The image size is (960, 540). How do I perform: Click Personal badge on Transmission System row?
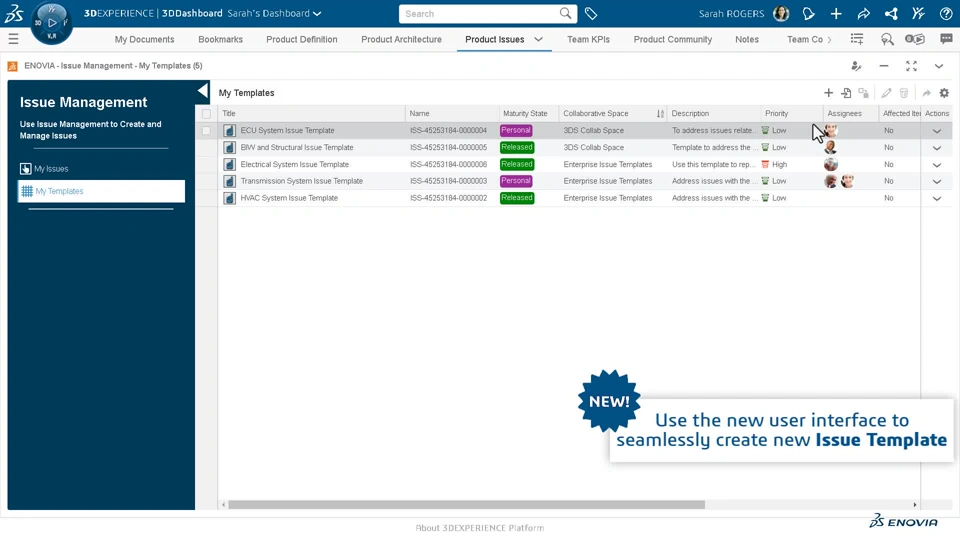click(x=516, y=181)
